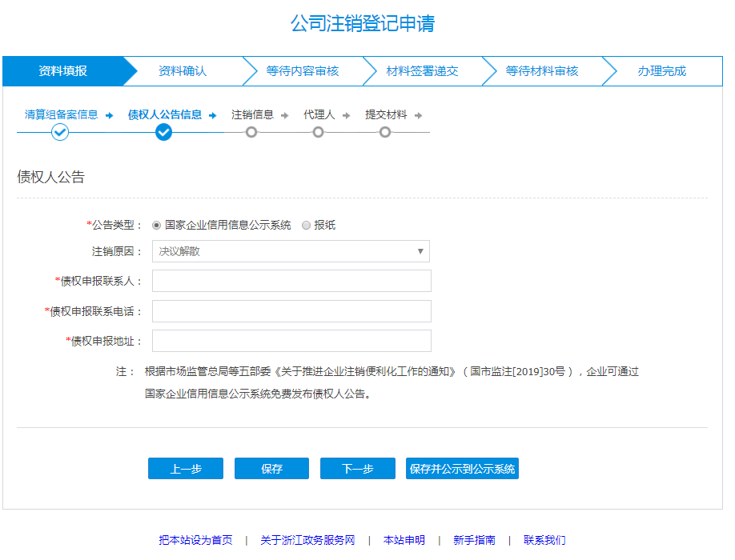
Task: Click the 关于浙江政务服务网 footer link
Action: (307, 540)
